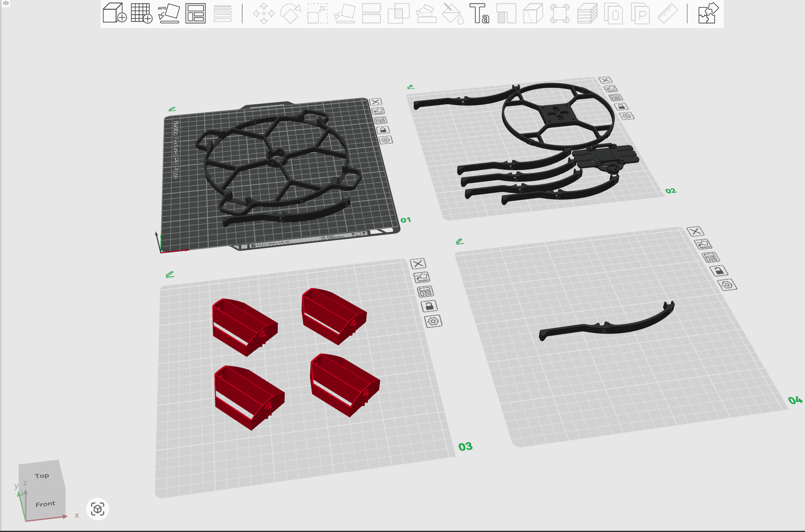Run Auto orient from the top toolbar

coord(169,13)
